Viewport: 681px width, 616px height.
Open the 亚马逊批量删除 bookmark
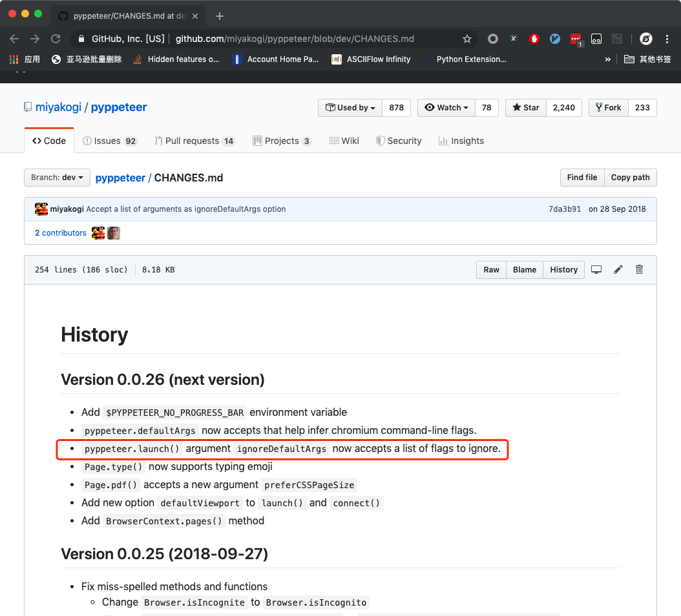coord(87,59)
